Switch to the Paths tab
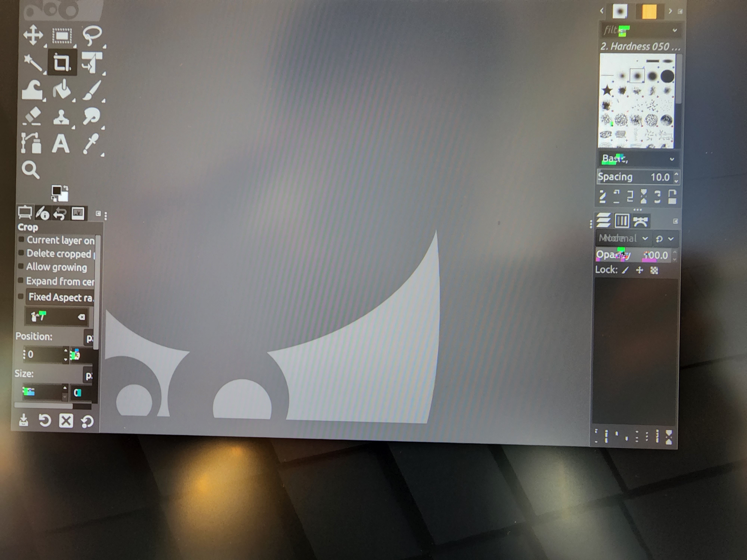Screen dimensions: 747x560 coord(640,221)
